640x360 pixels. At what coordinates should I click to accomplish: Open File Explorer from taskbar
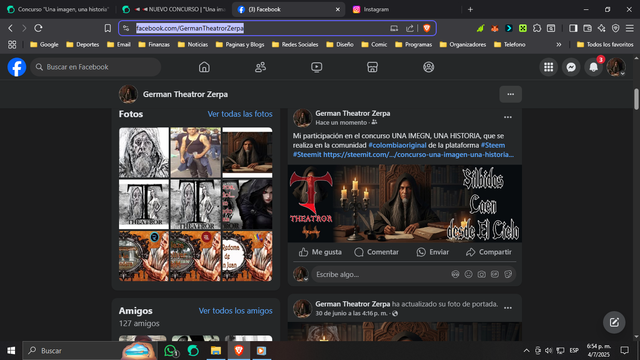[216, 351]
